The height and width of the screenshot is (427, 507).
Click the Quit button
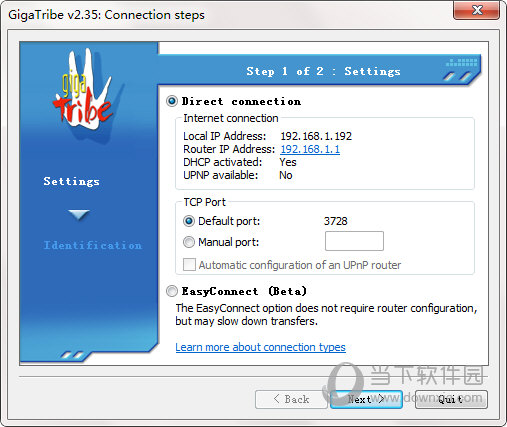[x=451, y=399]
